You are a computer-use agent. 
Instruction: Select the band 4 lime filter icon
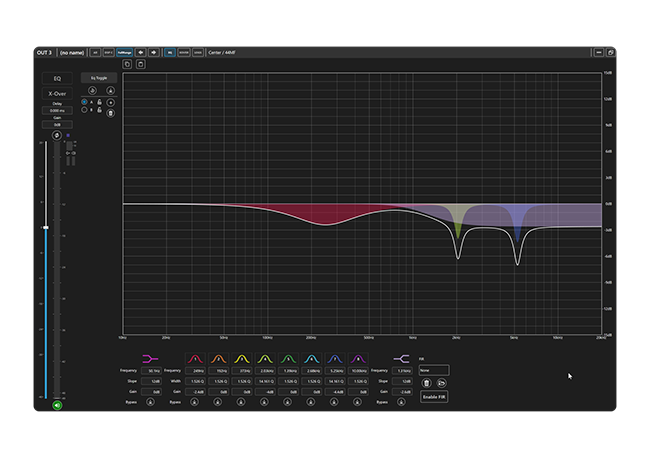coord(265,359)
